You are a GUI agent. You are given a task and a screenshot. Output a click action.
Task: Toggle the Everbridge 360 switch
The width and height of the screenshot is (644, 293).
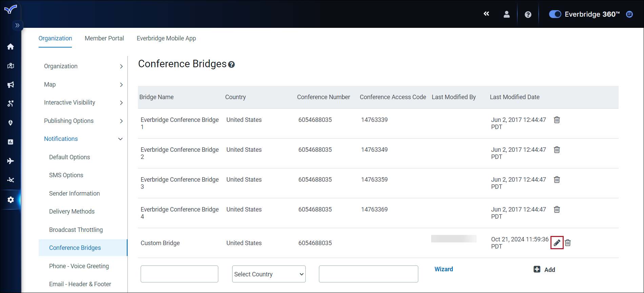click(x=555, y=14)
